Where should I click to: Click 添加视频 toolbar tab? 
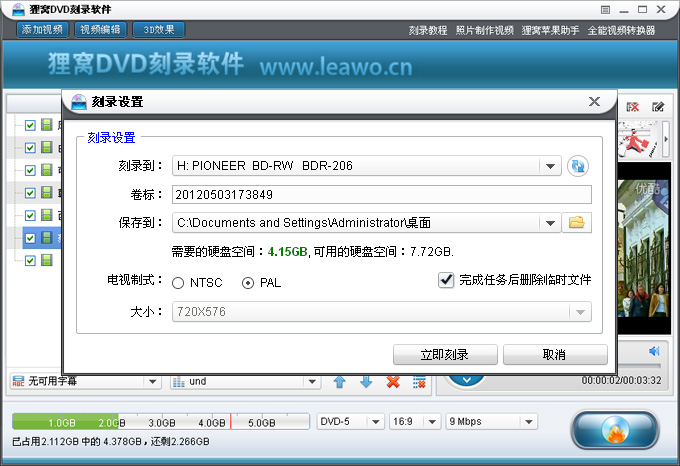pyautogui.click(x=42, y=30)
